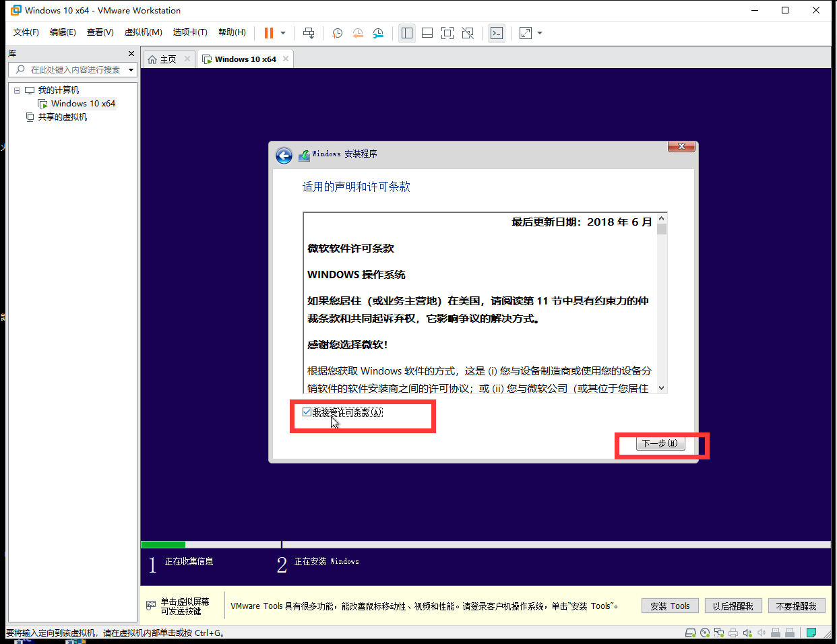Take a snapshot of this virtual machine
The image size is (837, 644).
coord(337,33)
